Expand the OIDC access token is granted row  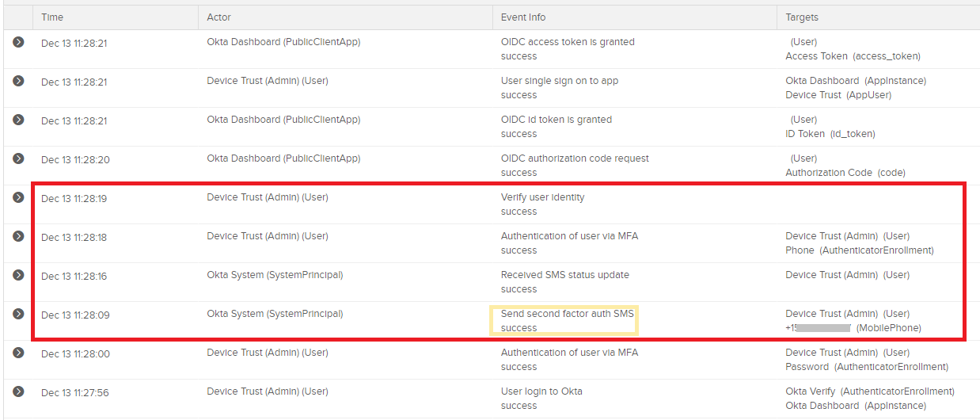tap(18, 42)
